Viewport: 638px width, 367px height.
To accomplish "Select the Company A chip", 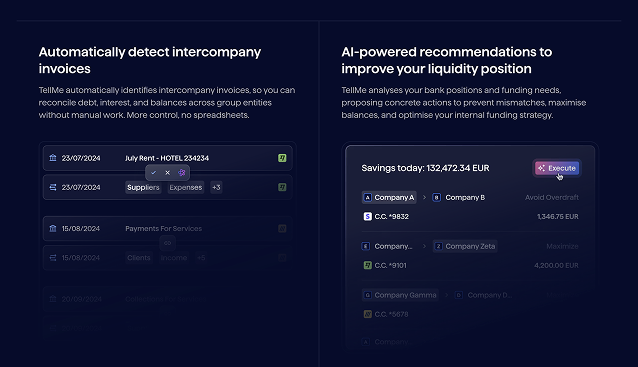I will (389, 197).
